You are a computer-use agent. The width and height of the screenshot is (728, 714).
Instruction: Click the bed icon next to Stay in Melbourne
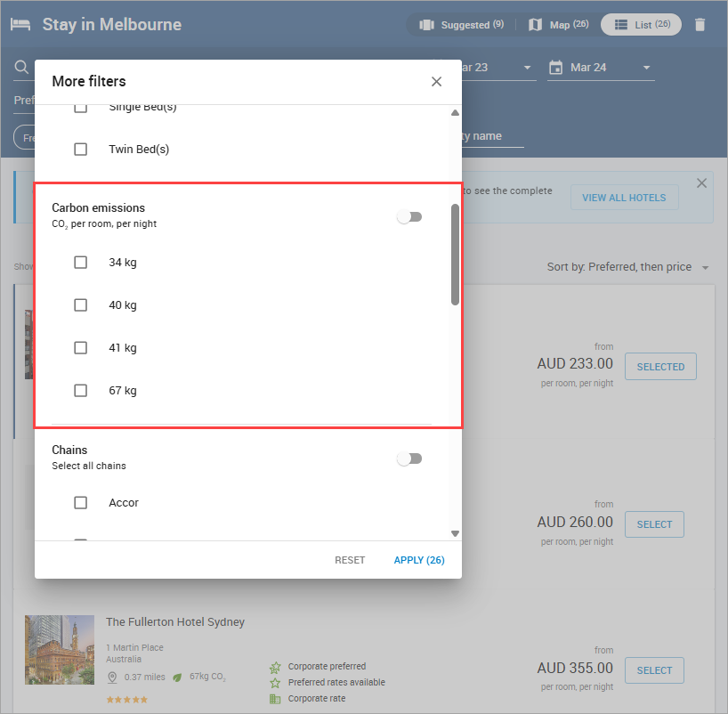click(20, 24)
